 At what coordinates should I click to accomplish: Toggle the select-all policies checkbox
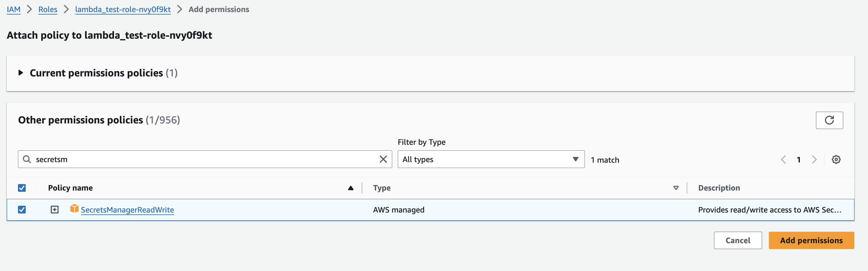tap(22, 188)
